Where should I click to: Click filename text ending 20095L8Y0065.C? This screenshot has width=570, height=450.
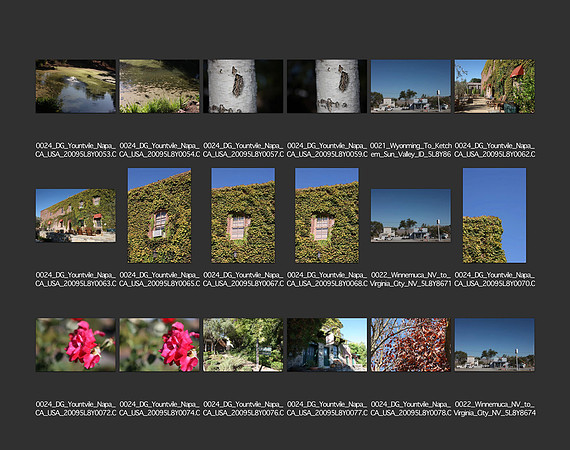point(159,279)
